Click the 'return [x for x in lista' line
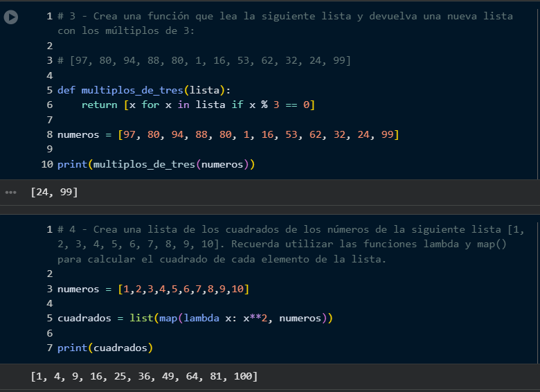 click(x=198, y=105)
